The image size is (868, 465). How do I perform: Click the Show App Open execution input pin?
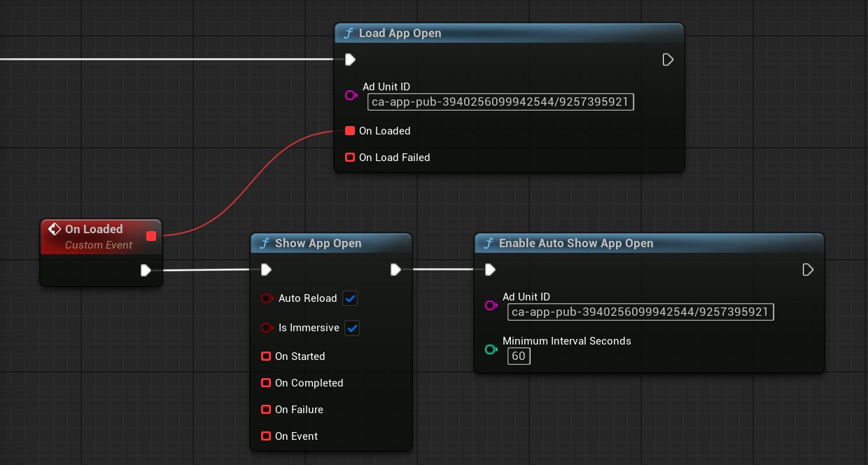(x=266, y=270)
